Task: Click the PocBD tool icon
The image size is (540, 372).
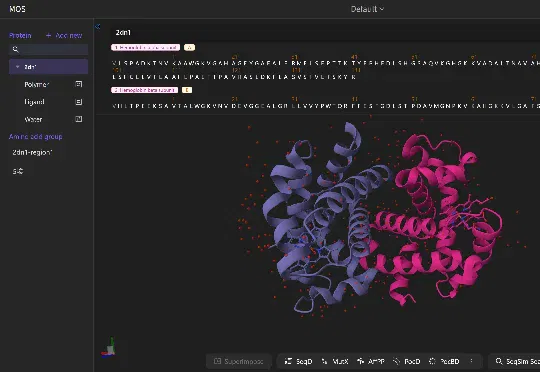Action: (x=432, y=361)
